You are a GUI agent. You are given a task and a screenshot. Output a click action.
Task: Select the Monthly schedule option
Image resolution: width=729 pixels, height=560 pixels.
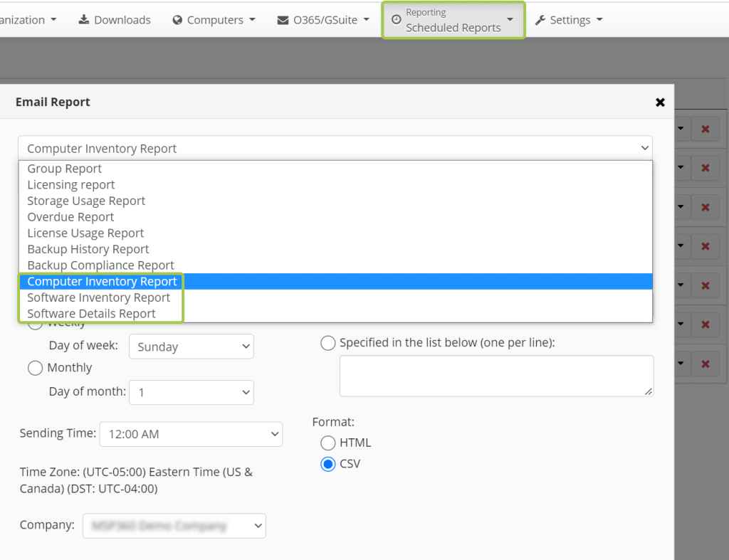point(35,368)
